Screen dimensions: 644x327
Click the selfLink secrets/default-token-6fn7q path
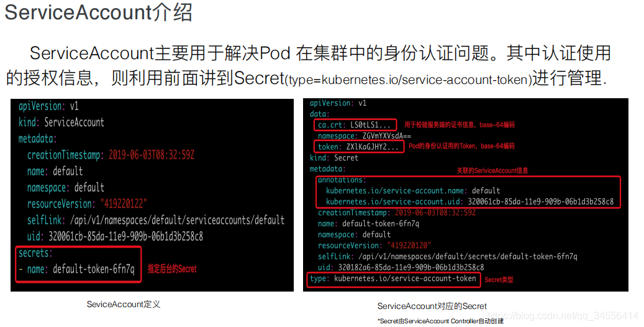(468, 256)
